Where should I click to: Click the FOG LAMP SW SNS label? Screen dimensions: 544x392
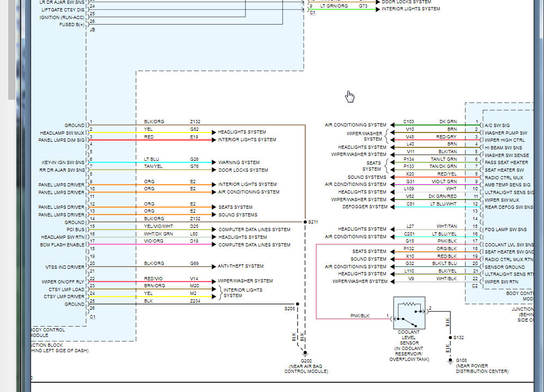pyautogui.click(x=505, y=230)
